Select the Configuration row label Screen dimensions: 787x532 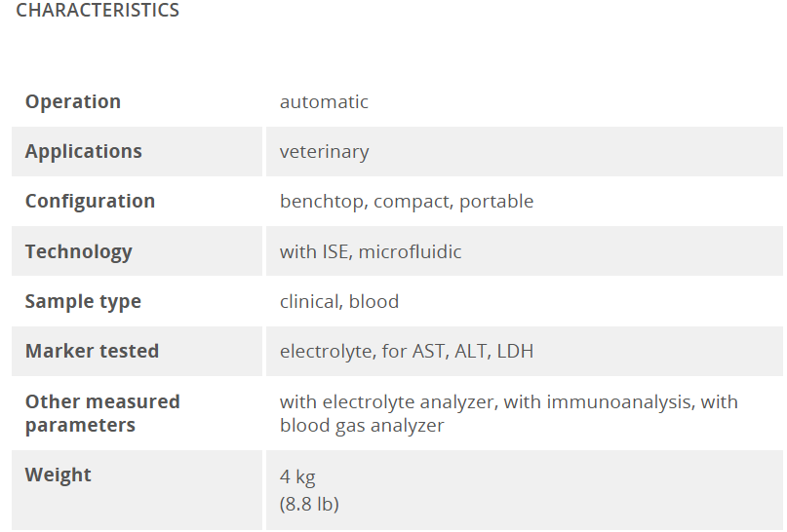(91, 201)
